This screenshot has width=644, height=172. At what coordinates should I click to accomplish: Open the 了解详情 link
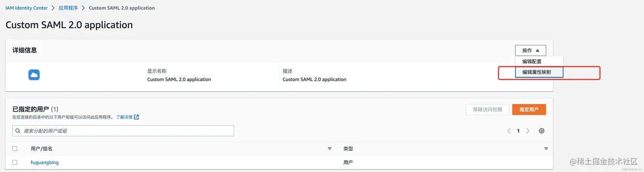(x=124, y=117)
